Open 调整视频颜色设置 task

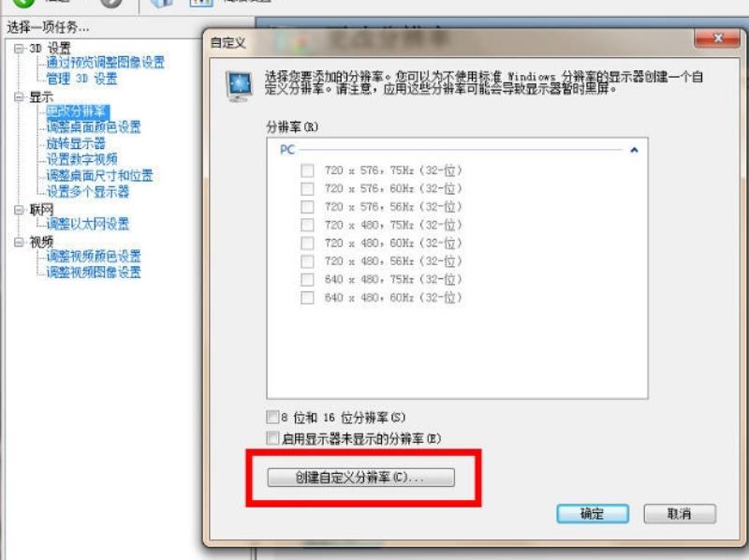94,256
